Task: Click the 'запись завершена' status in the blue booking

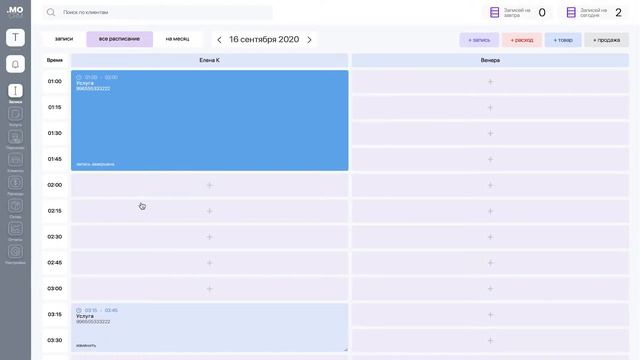Action: [95, 164]
